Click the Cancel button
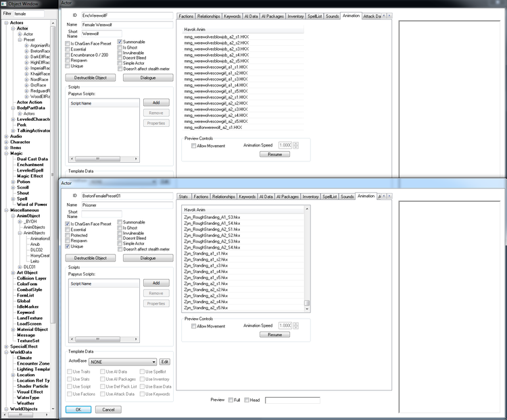Image resolution: width=507 pixels, height=420 pixels. click(x=108, y=410)
